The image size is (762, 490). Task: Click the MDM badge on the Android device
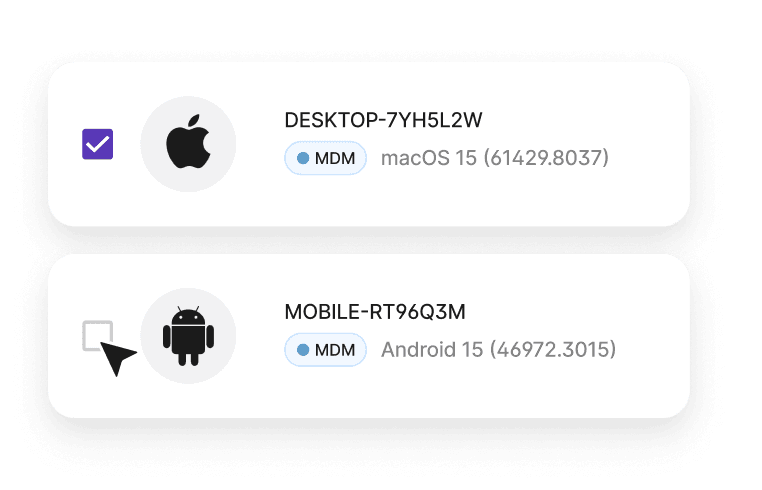tap(326, 350)
